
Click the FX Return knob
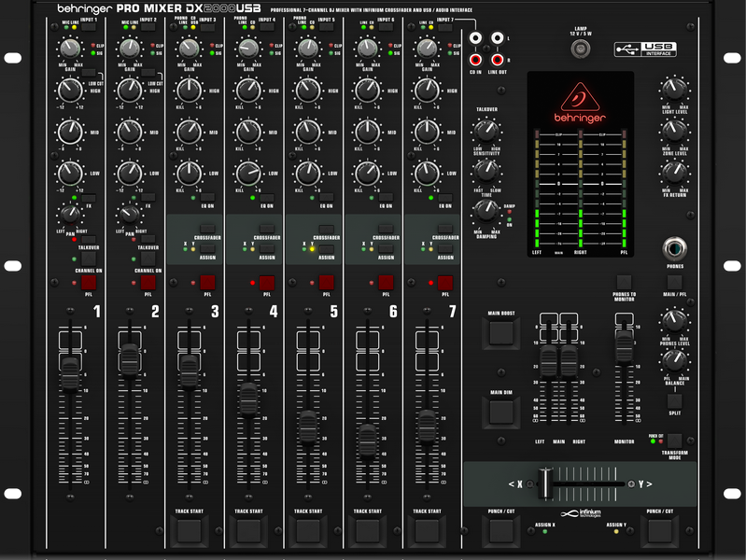click(674, 173)
